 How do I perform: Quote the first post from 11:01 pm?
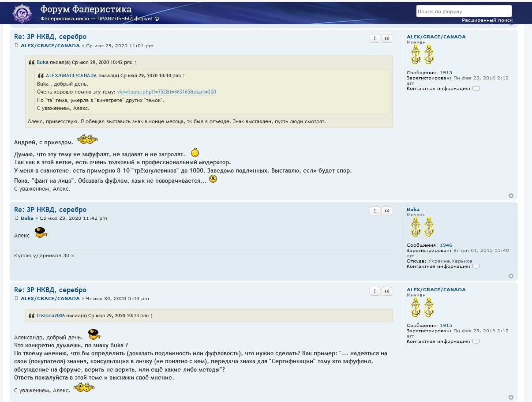(387, 38)
